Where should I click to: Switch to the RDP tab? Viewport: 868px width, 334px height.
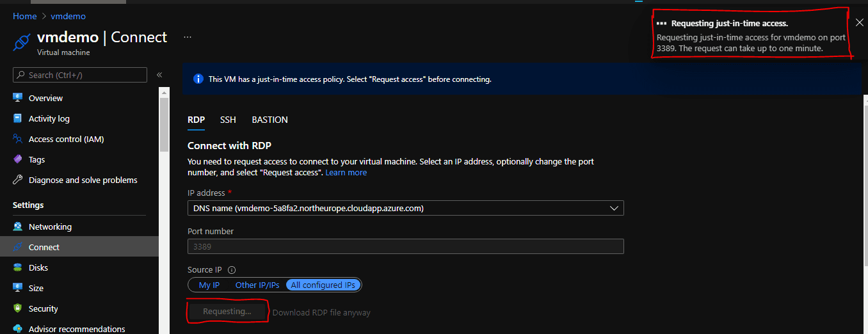pyautogui.click(x=196, y=120)
